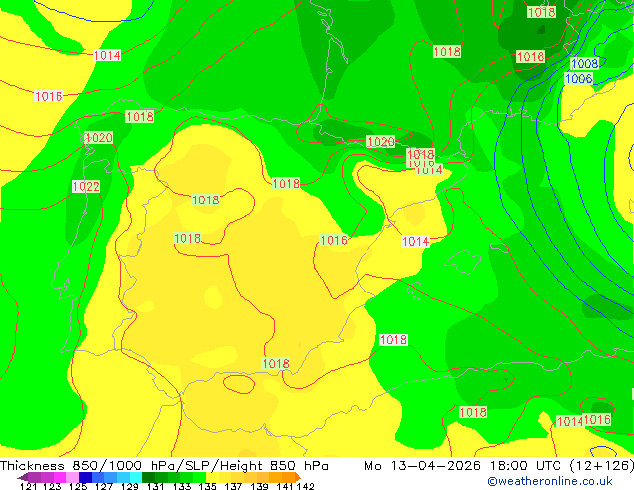Click the red 1022 isobar label
Screen dimensions: 634x490
[x=86, y=187]
